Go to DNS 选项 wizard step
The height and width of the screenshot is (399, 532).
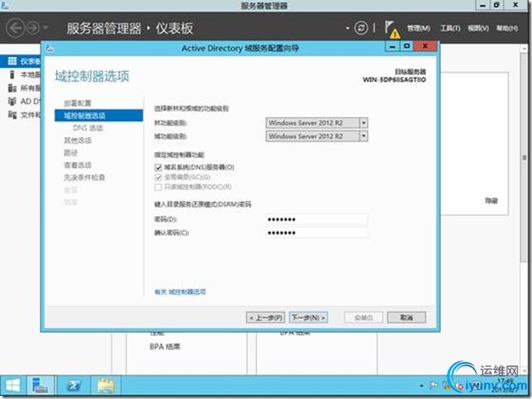point(88,128)
